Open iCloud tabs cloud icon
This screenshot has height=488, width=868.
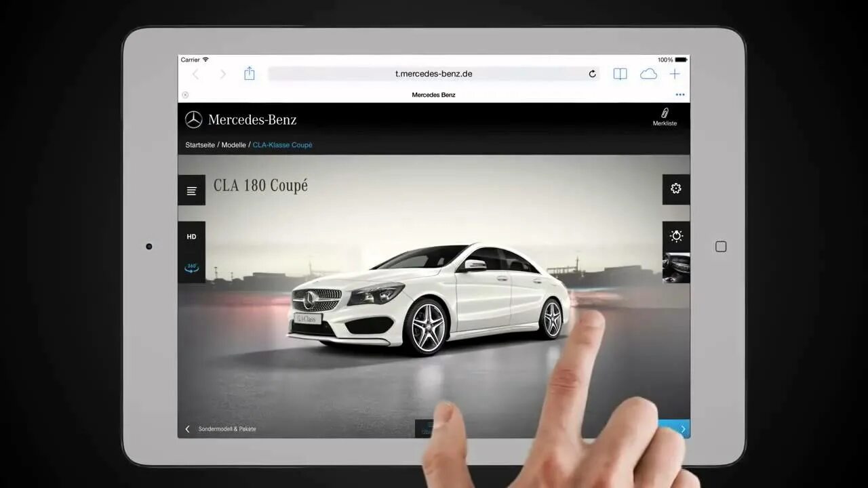pos(649,74)
